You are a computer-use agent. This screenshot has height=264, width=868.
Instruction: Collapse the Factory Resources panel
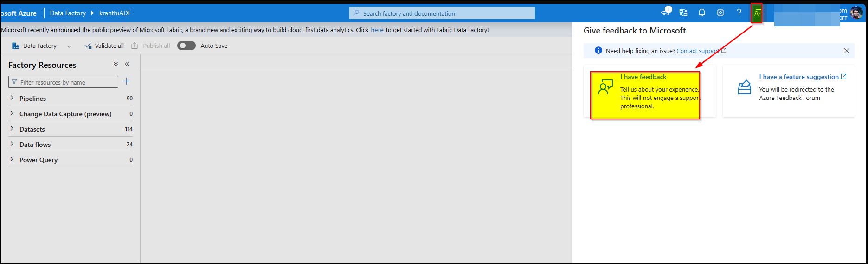click(127, 64)
